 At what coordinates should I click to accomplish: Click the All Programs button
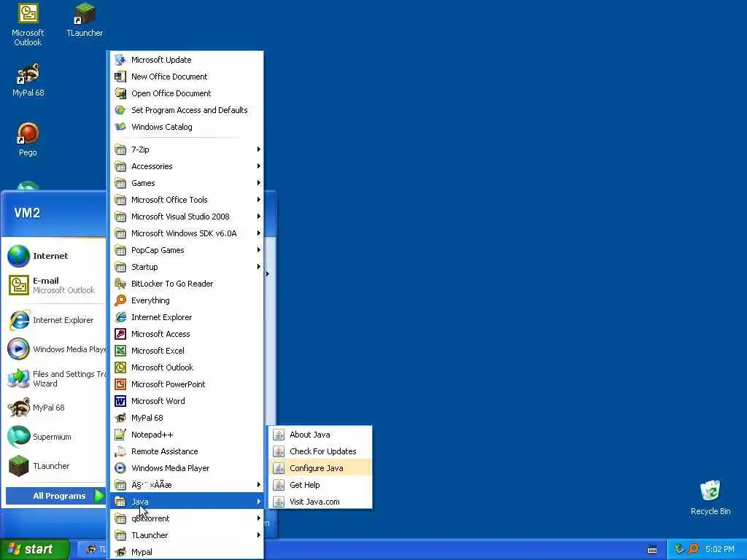coord(55,496)
